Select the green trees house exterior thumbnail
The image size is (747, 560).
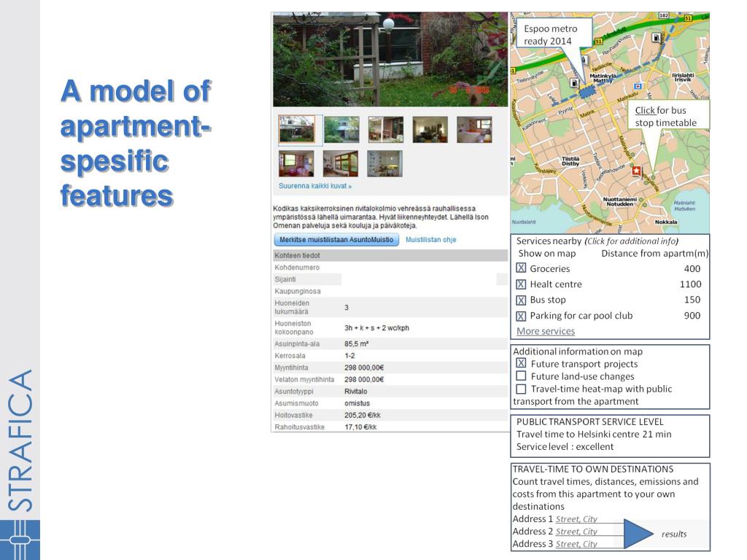point(341,130)
